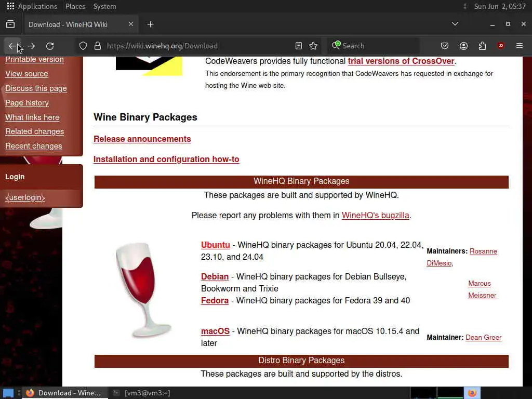Open the System menu
This screenshot has width=532, height=399.
pyautogui.click(x=104, y=6)
